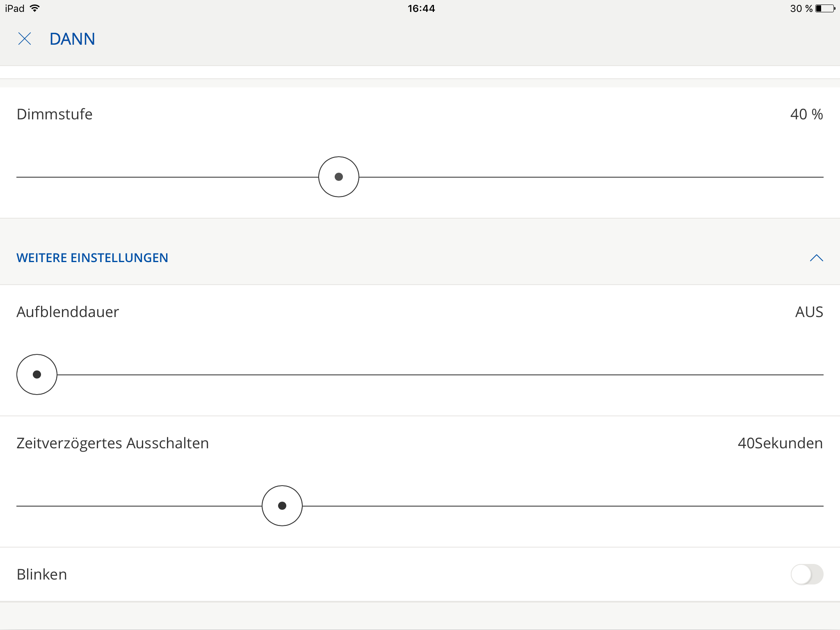Tap the WEITERE EINSTELLUNGEN header label

click(92, 258)
